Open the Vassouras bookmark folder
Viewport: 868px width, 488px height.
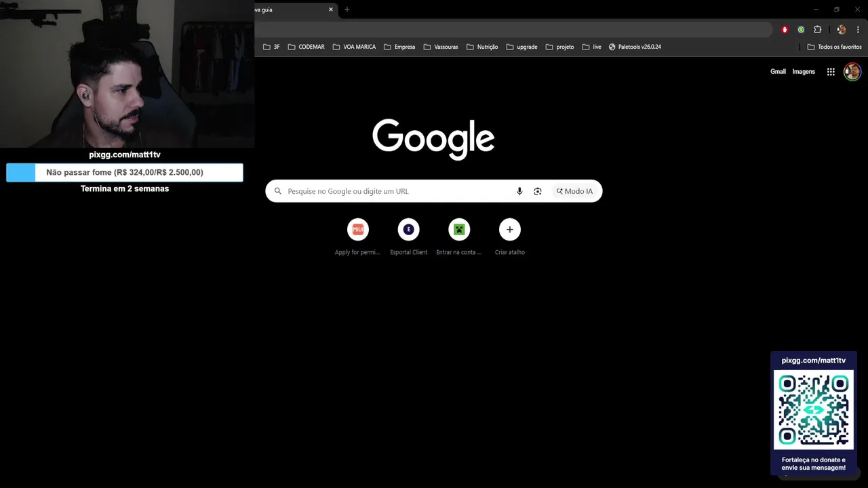coord(441,47)
